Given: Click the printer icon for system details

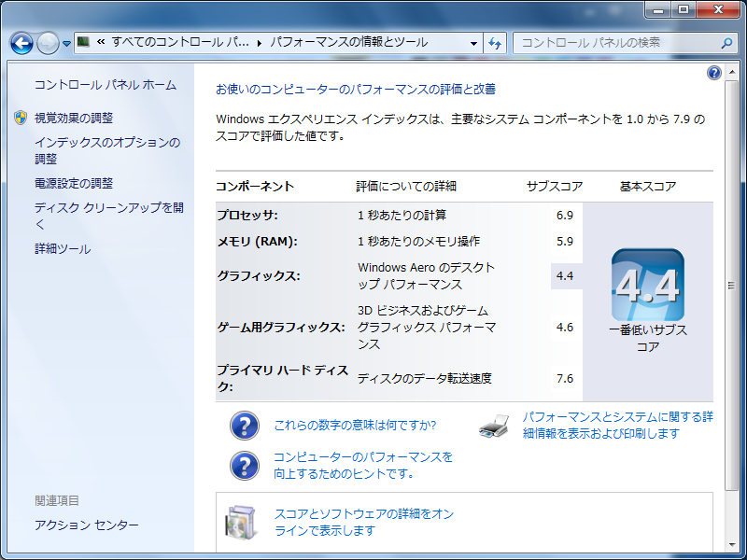Looking at the screenshot, I should (x=494, y=426).
